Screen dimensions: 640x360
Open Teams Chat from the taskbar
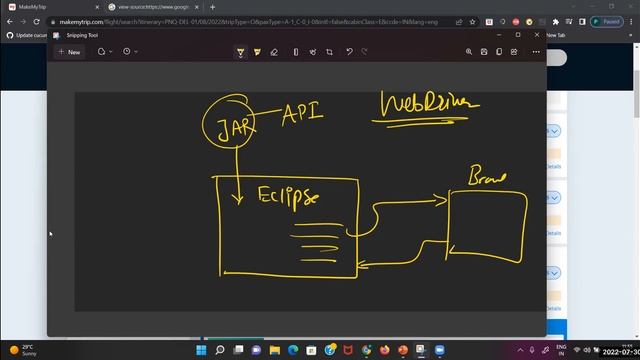256,350
